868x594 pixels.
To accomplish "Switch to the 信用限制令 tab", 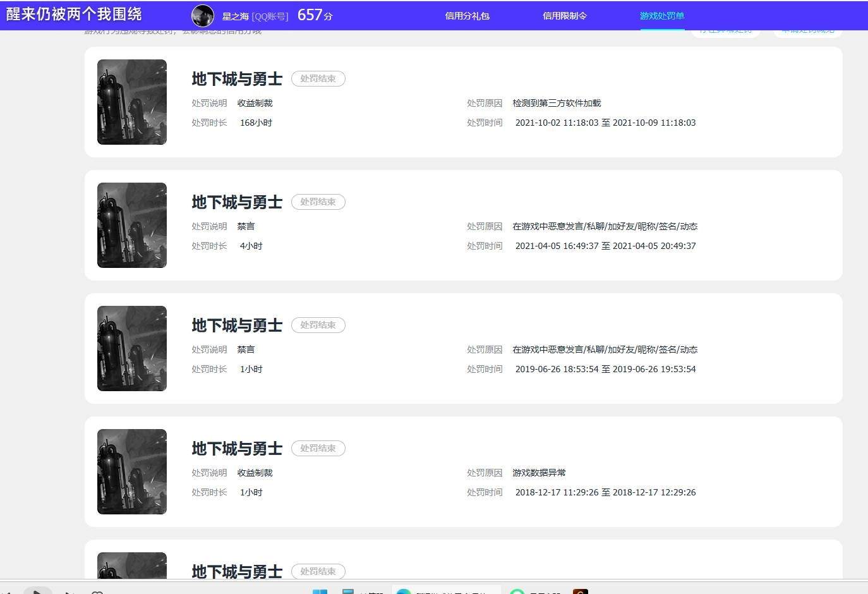I will click(565, 16).
